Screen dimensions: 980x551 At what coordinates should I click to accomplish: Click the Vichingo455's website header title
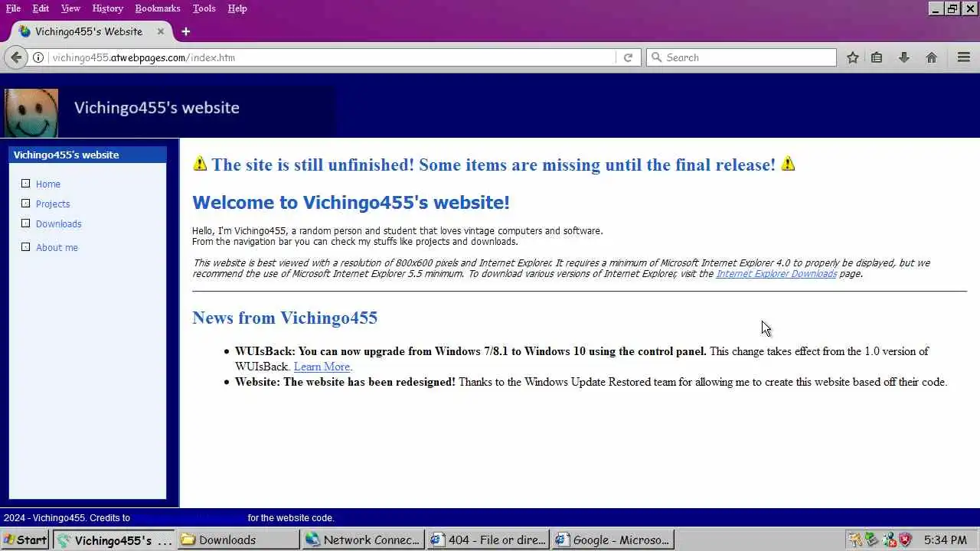(x=157, y=108)
